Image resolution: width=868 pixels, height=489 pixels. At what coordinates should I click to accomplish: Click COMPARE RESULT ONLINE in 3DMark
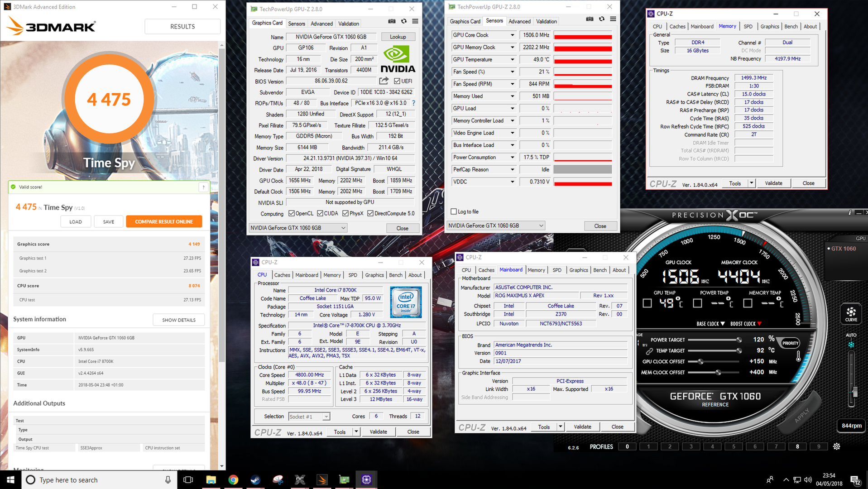pyautogui.click(x=164, y=221)
